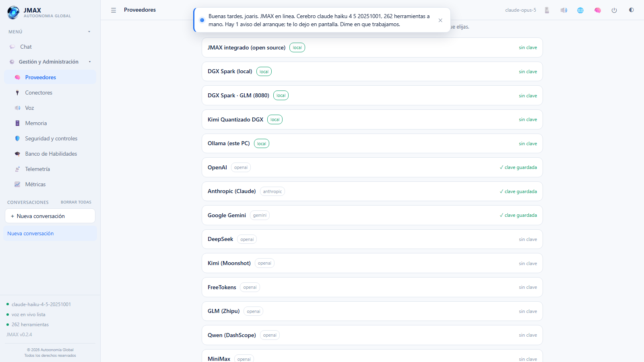The height and width of the screenshot is (362, 644).
Task: Click the openai tag on the FreeTokens row
Action: tap(250, 287)
